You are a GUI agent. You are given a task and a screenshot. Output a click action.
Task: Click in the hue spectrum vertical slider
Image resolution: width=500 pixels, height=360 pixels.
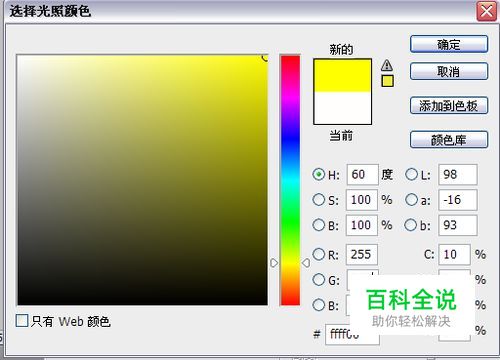pos(290,180)
